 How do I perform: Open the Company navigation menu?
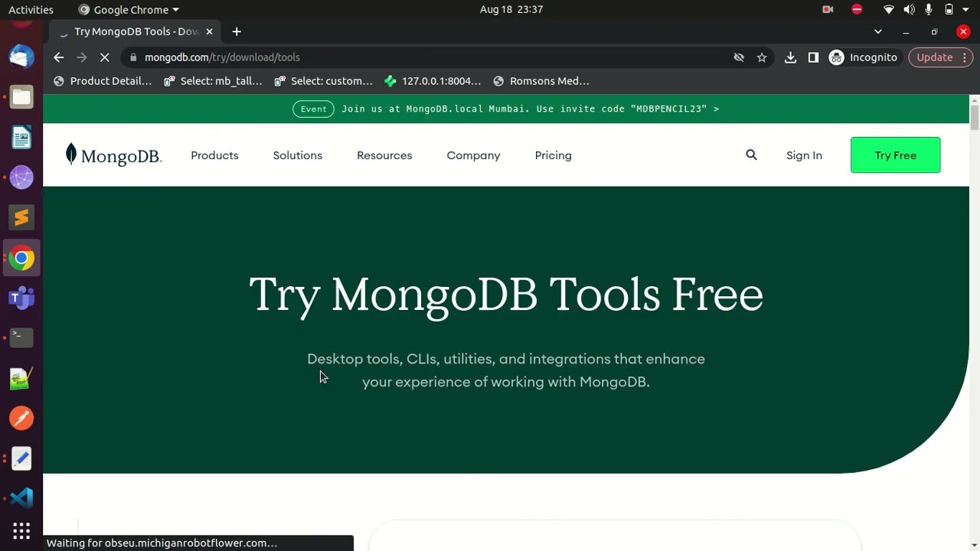click(x=473, y=155)
